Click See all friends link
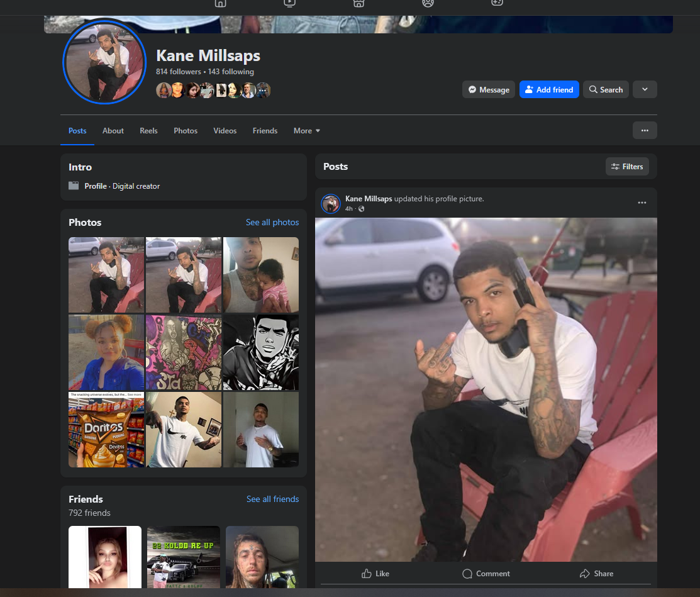The width and height of the screenshot is (700, 597). 273,499
